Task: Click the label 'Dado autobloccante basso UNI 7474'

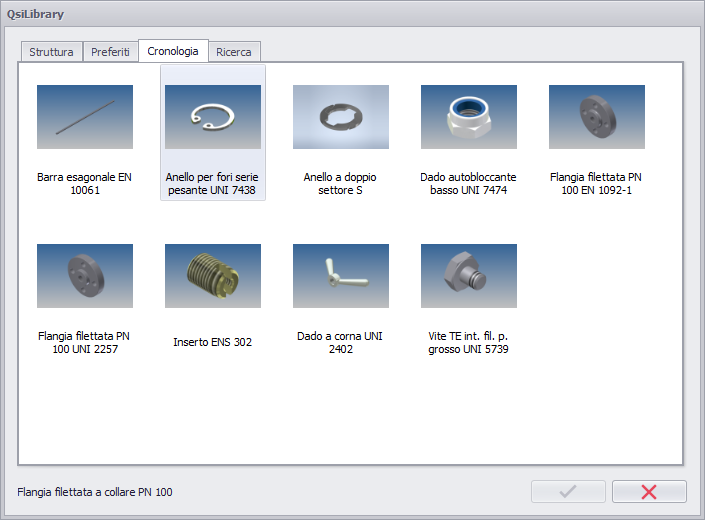Action: [469, 183]
